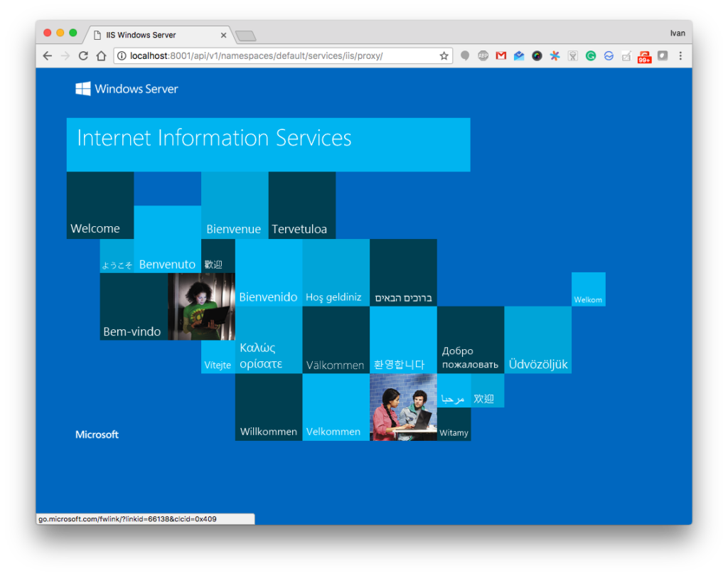Viewport: 728px width, 576px height.
Task: Open a new tab
Action: 245,36
